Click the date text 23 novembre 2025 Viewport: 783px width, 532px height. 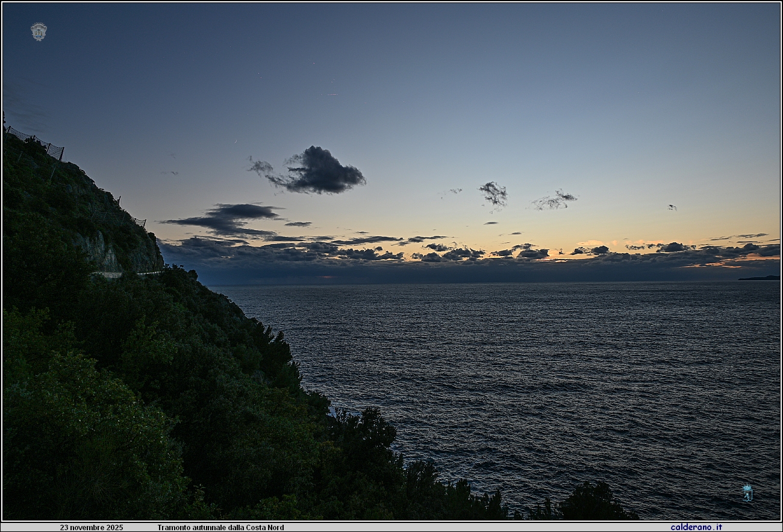click(91, 527)
